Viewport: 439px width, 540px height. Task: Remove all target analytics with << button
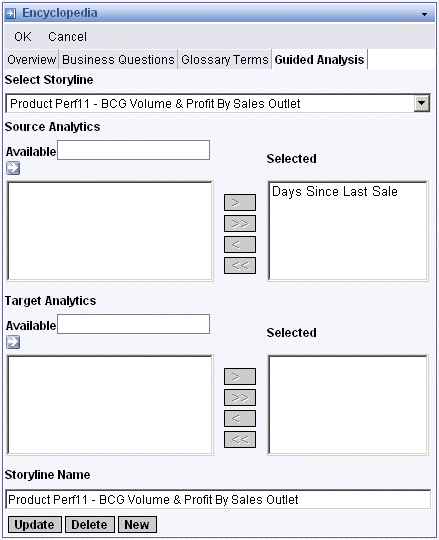(240, 439)
